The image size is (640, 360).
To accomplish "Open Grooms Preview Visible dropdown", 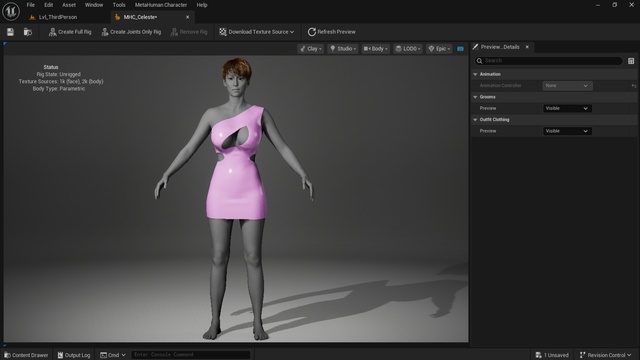I will point(567,108).
